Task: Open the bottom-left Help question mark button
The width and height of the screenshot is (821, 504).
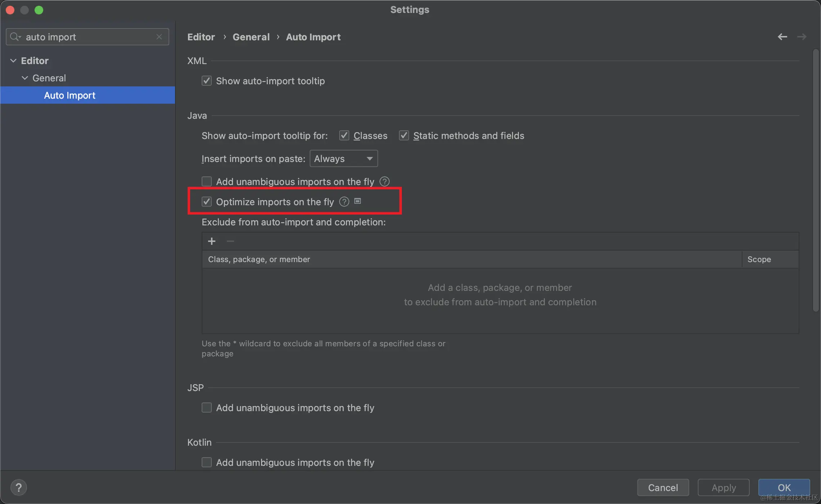Action: (x=19, y=487)
